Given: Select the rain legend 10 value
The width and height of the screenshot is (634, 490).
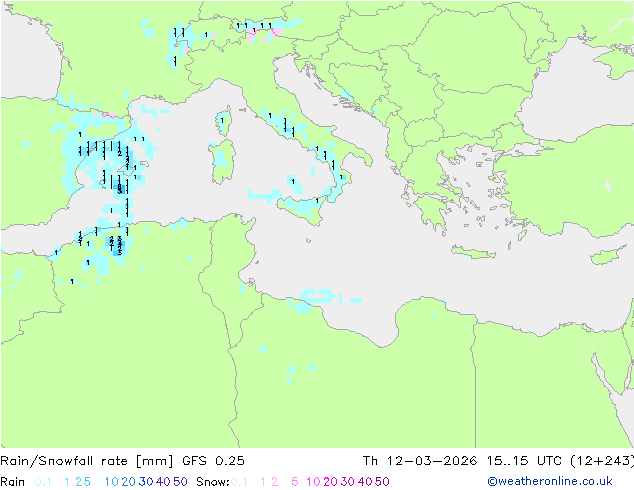Looking at the screenshot, I should 111,482.
